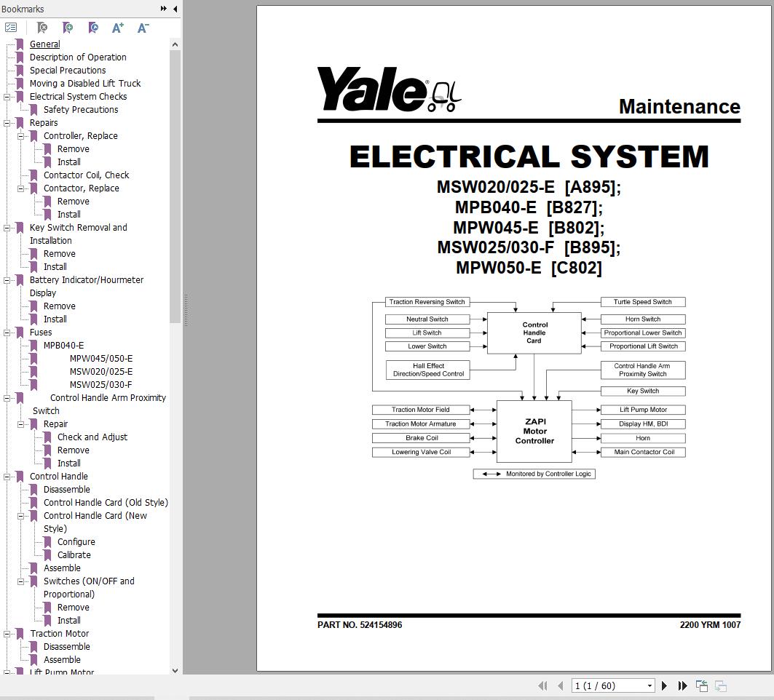Click the find current bookmark icon
This screenshot has width=774, height=700.
point(92,28)
